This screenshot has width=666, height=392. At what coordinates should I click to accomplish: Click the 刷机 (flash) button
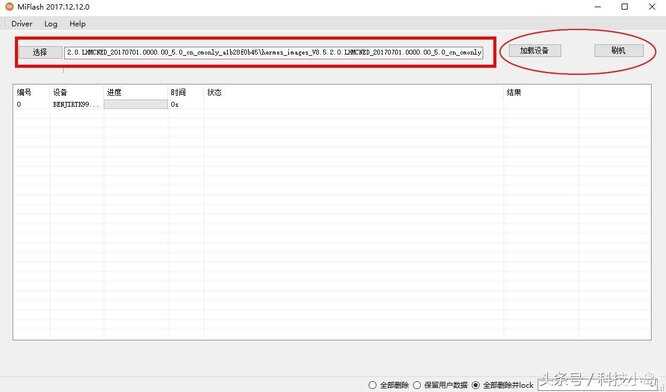tap(619, 51)
